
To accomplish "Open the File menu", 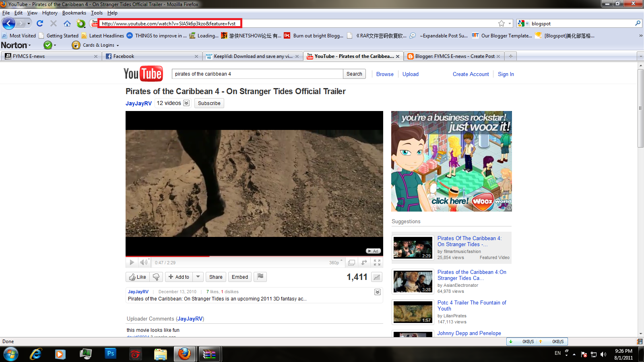I will (6, 13).
